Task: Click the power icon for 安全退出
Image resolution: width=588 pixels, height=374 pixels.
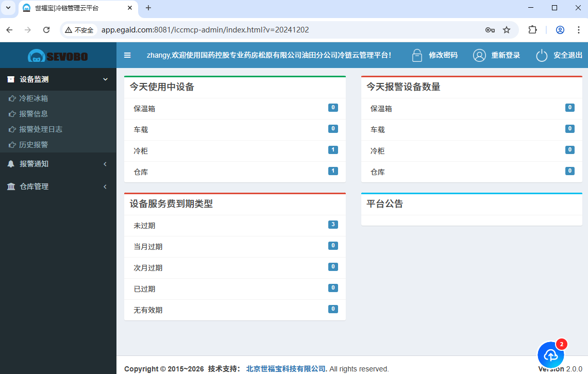Action: pos(542,55)
